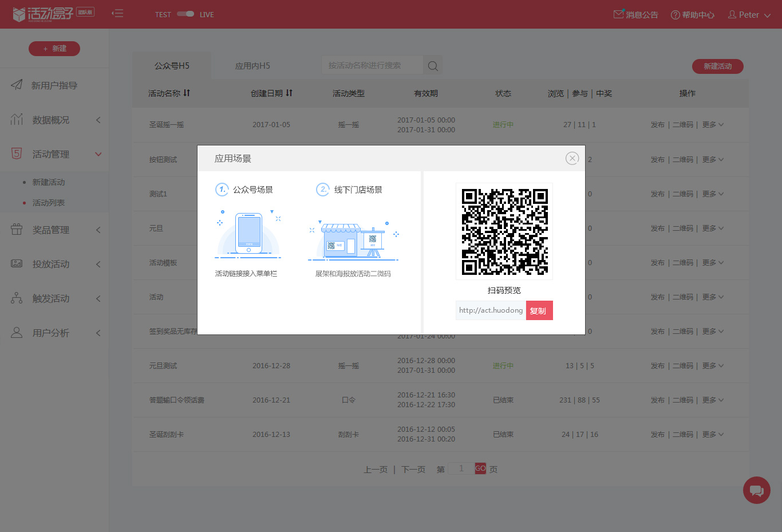
Task: Open 消息公告 envelope icon
Action: click(618, 14)
